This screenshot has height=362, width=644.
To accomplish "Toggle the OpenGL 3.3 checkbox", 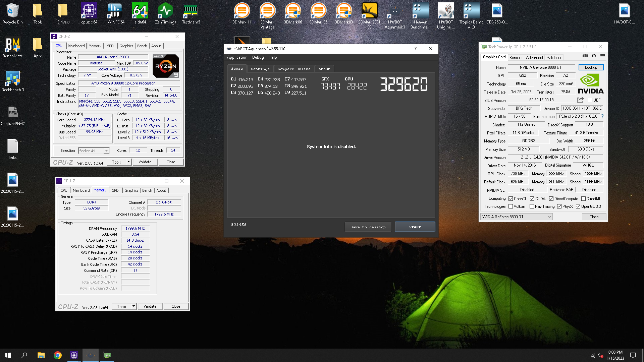I will (x=578, y=206).
